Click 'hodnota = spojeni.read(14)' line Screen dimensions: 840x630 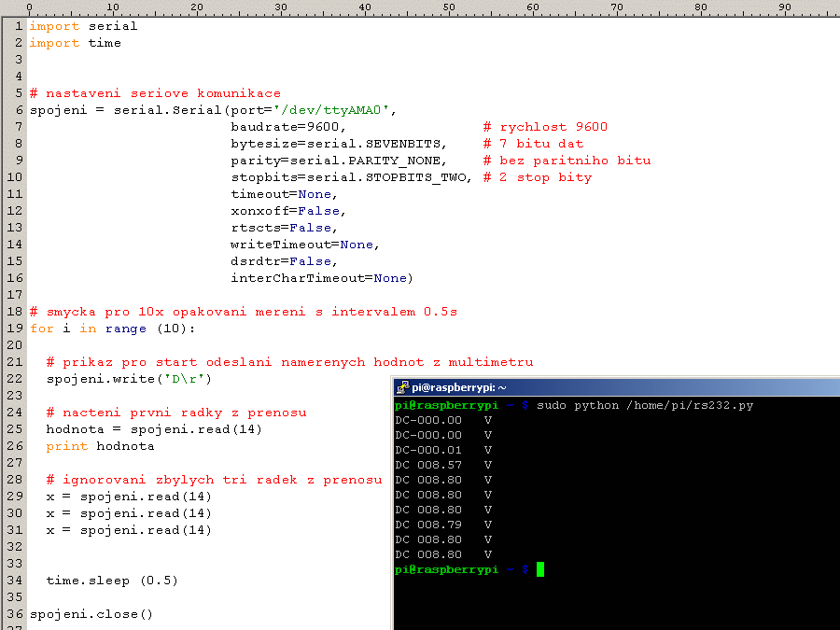coord(154,429)
